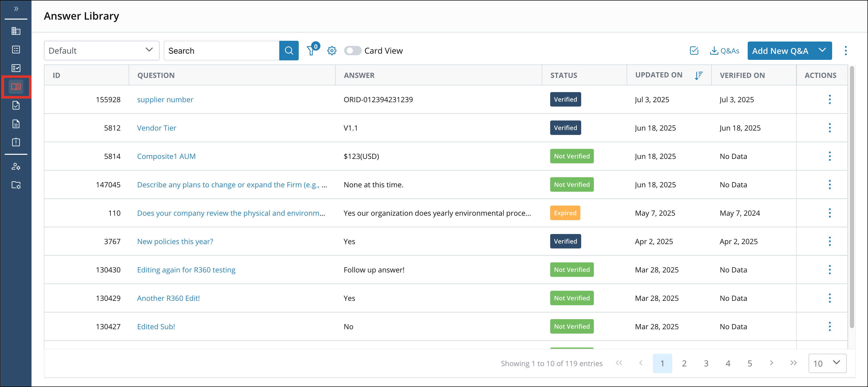Go to page 3 in pagination
868x387 pixels.
(x=706, y=363)
